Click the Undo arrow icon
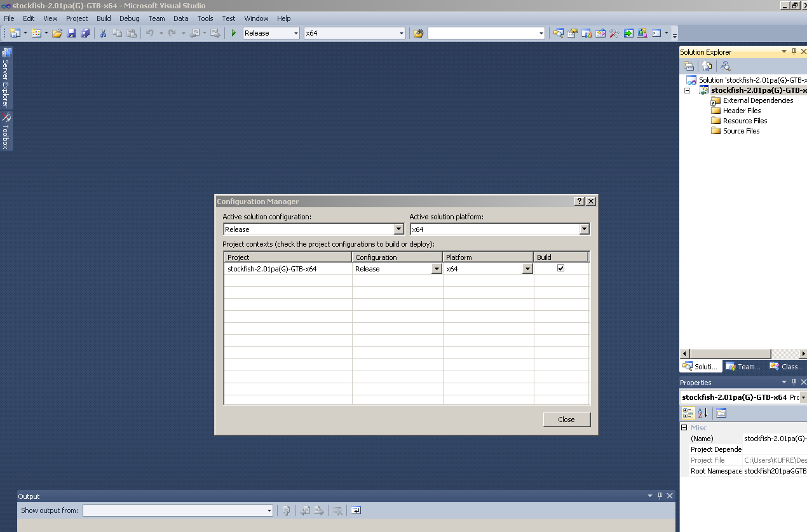Viewport: 807px width, 532px height. [150, 33]
